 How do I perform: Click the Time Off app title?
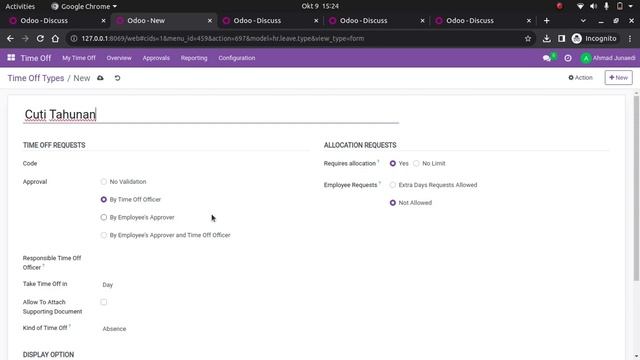[x=36, y=58]
